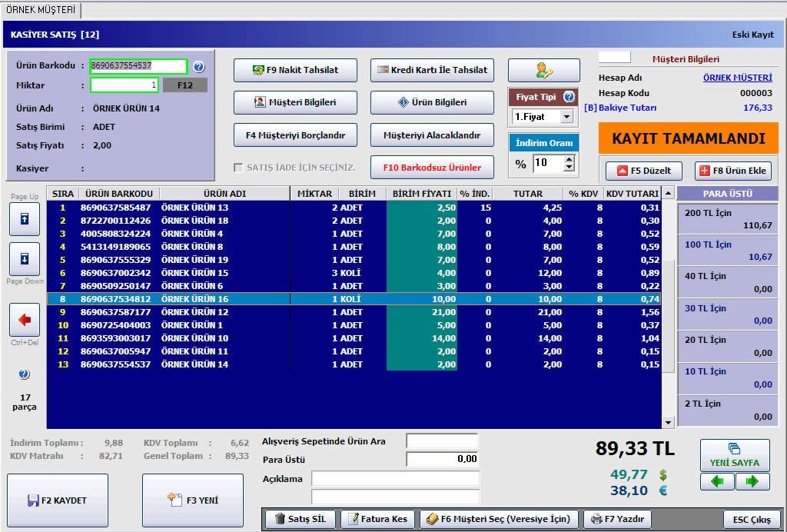
Task: Sort by the ÜRÜN ADI column header
Action: pos(224,194)
